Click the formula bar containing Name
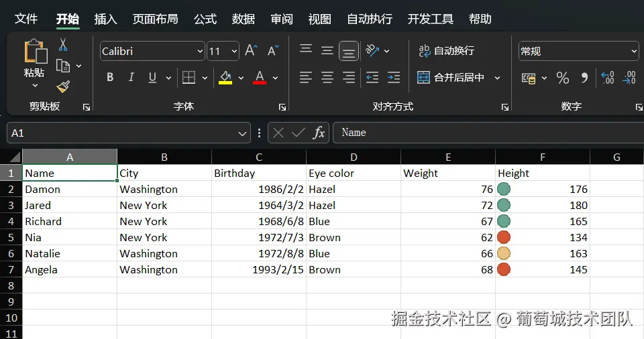 pos(488,133)
